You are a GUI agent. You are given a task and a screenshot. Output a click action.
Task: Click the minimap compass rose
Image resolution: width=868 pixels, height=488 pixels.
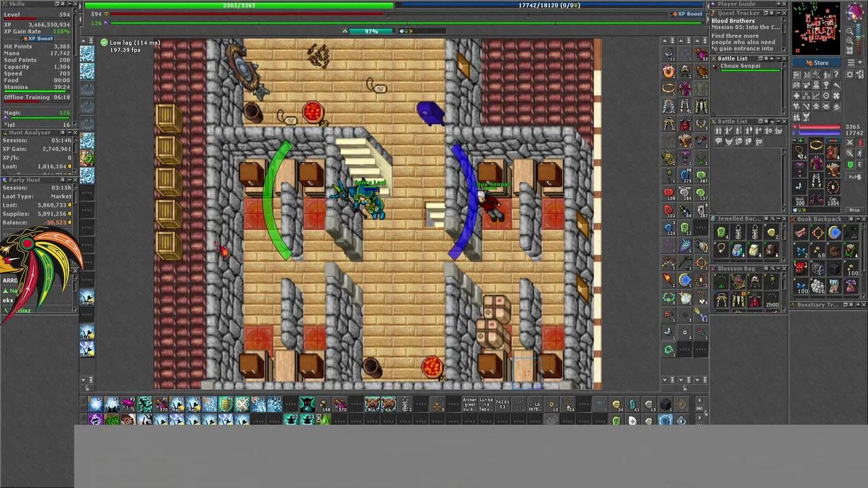point(855,12)
